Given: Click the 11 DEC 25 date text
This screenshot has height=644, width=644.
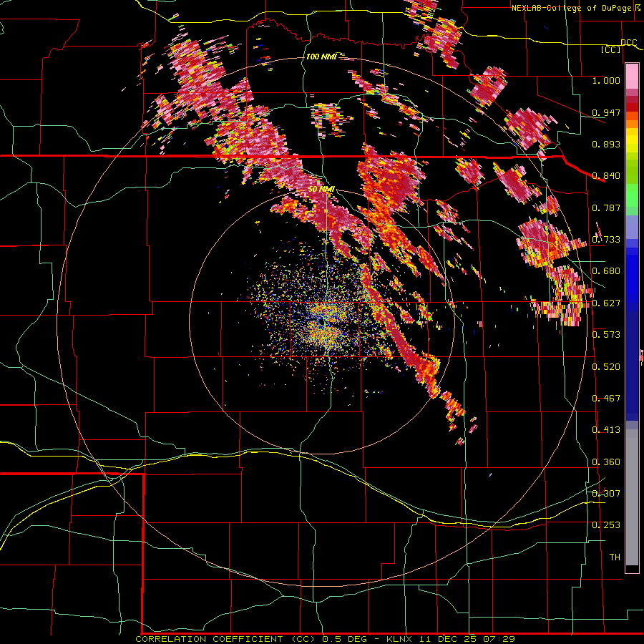Looking at the screenshot, I should point(448,639).
